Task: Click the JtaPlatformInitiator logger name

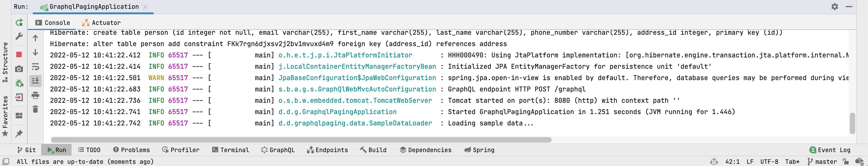Action: pyautogui.click(x=345, y=55)
